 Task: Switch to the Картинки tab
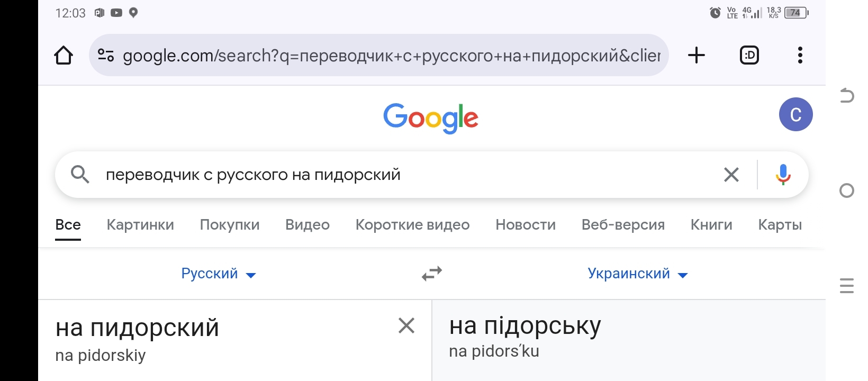(140, 225)
